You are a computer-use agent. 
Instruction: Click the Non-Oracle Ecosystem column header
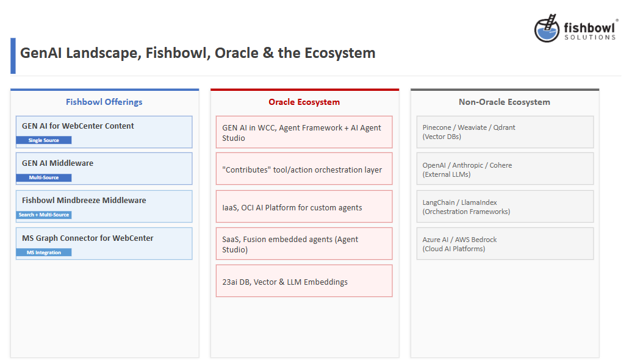coord(505,102)
